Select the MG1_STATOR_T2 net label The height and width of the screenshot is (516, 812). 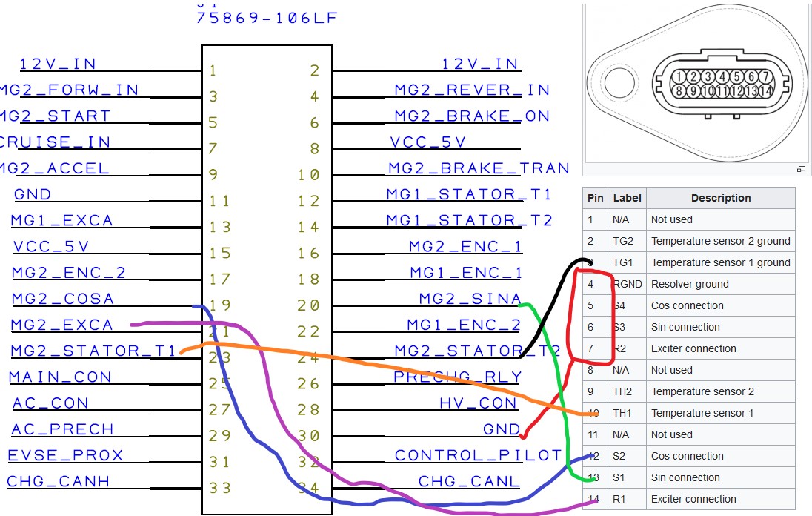(x=469, y=220)
